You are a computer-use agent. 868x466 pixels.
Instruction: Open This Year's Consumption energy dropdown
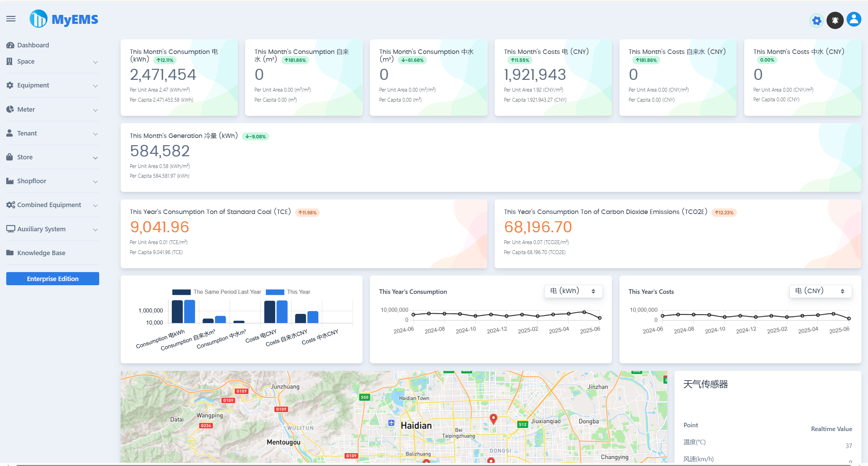pyautogui.click(x=573, y=291)
